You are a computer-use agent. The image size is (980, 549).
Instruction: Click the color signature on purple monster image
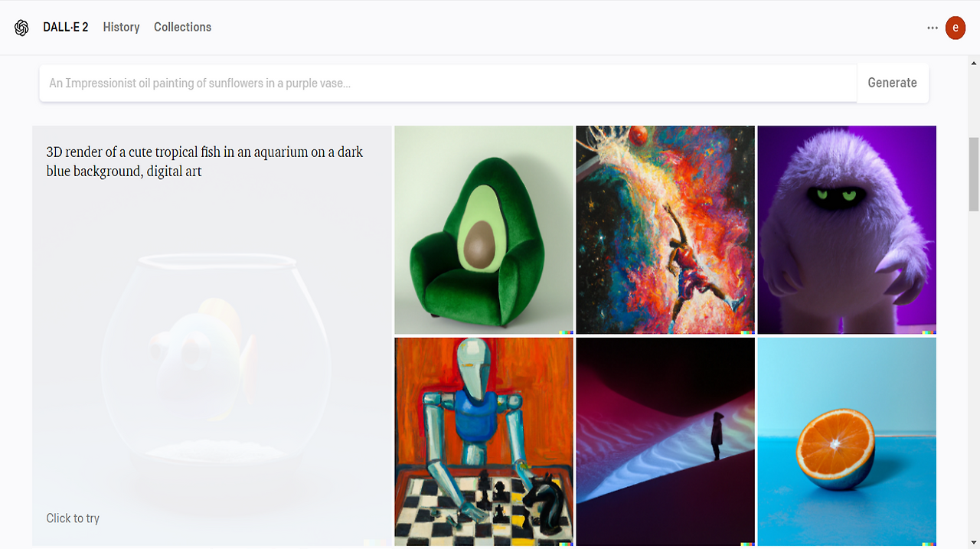929,332
